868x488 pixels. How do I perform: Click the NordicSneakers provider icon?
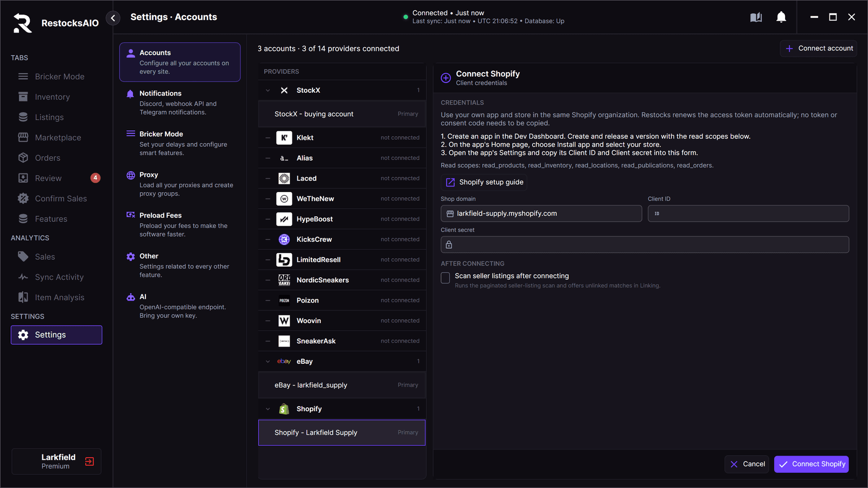(284, 280)
